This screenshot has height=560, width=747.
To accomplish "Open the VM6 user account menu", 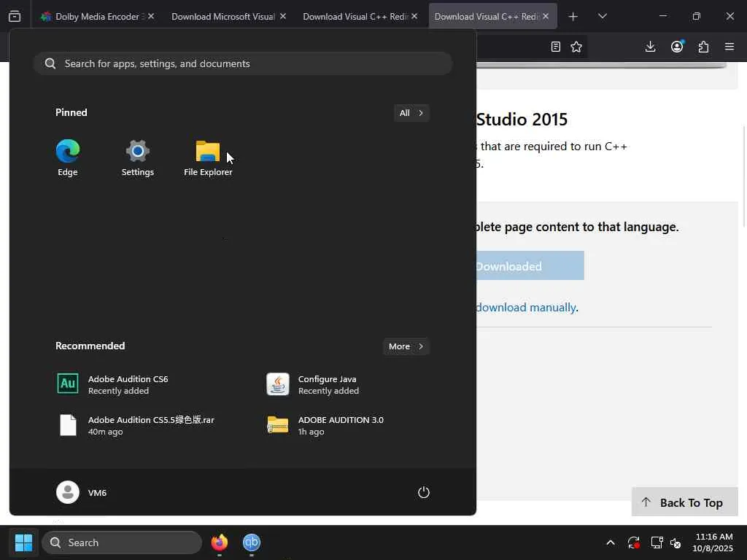I will coord(82,492).
